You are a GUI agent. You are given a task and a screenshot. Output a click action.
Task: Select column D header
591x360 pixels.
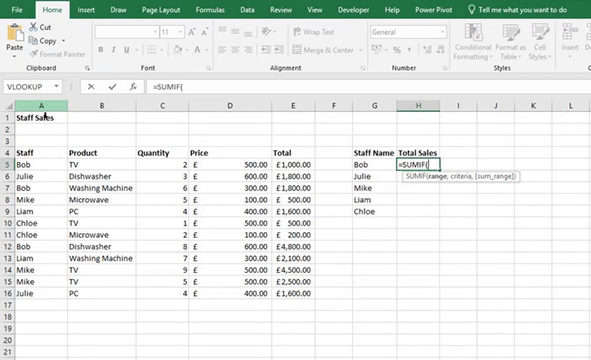tap(230, 106)
